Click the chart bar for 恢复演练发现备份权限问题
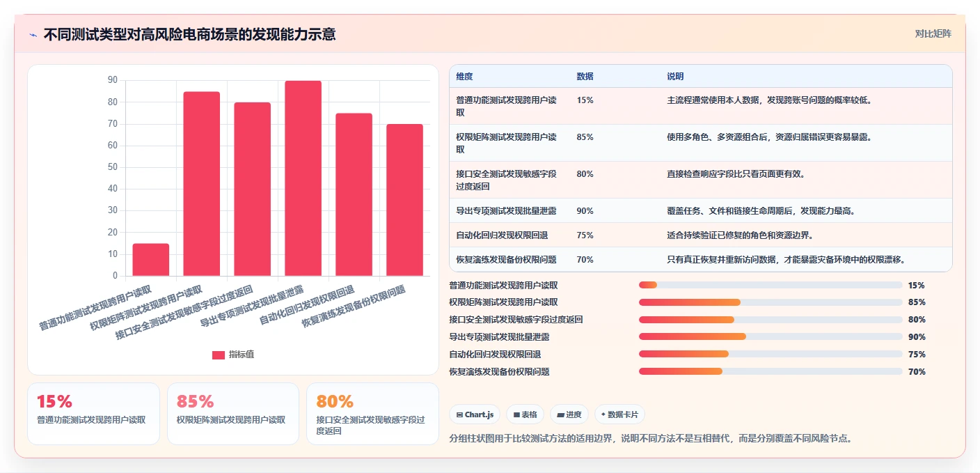 [404, 200]
